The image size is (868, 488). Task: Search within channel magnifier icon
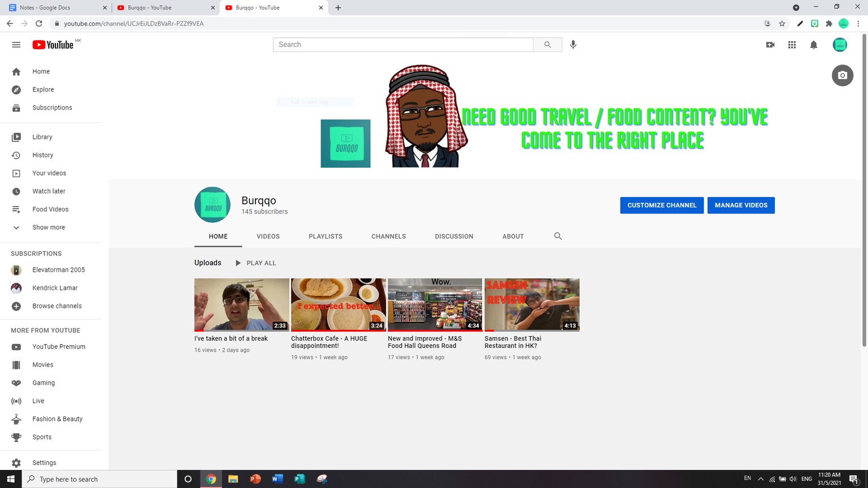pyautogui.click(x=558, y=236)
